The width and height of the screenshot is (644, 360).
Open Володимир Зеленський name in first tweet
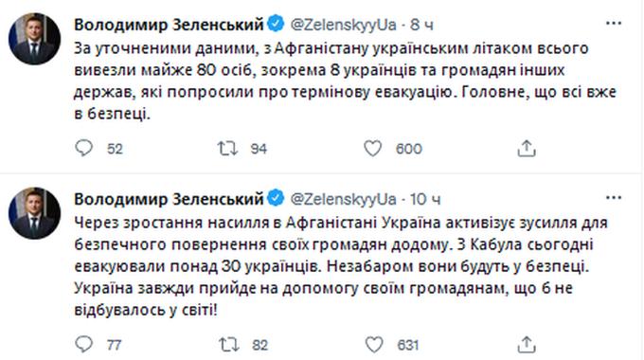tap(169, 25)
